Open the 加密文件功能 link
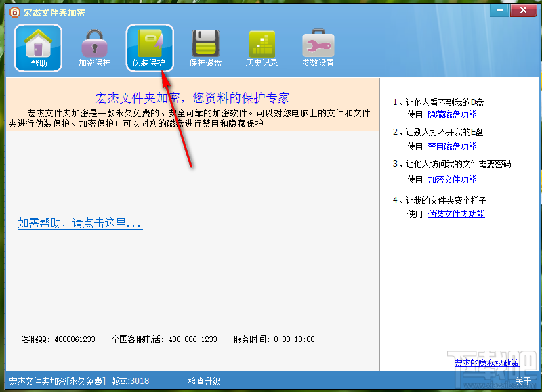This screenshot has width=542, height=392. 452,179
